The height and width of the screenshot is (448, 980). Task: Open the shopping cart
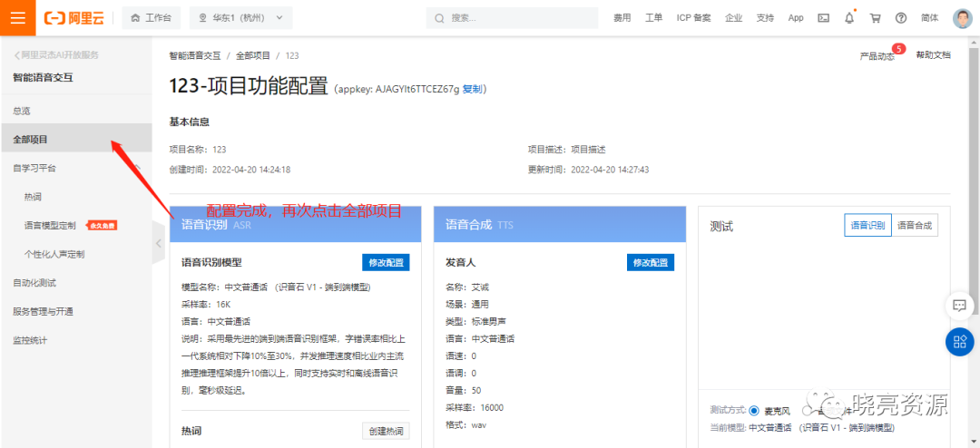click(x=875, y=18)
